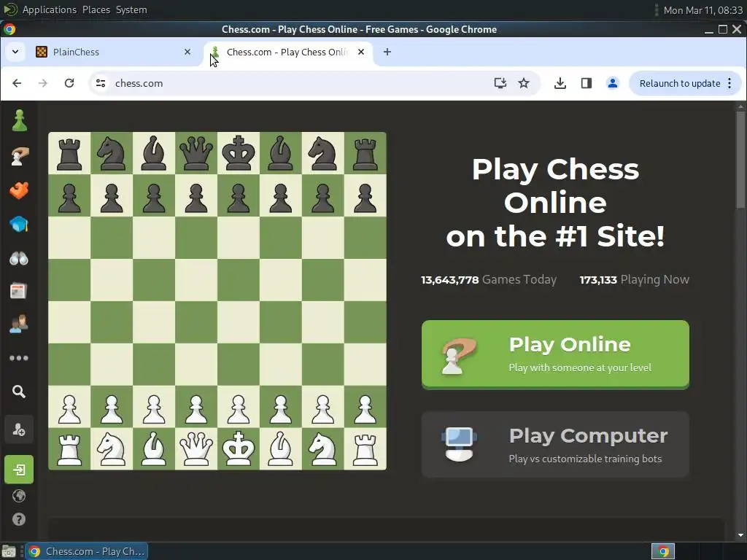Viewport: 747px width, 560px height.
Task: Click the Chess.com taskbar window button
Action: [87, 551]
